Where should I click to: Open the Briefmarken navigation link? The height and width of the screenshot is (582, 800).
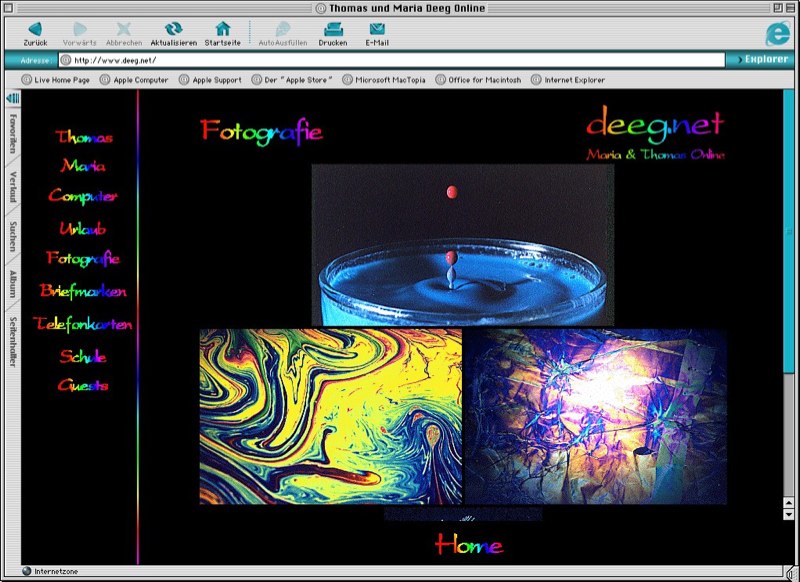click(83, 291)
